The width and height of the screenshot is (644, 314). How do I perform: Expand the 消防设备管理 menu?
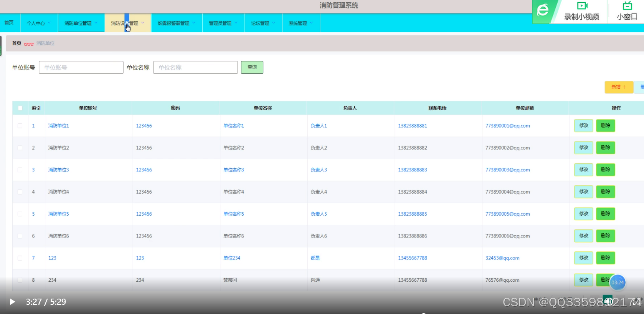pos(128,23)
